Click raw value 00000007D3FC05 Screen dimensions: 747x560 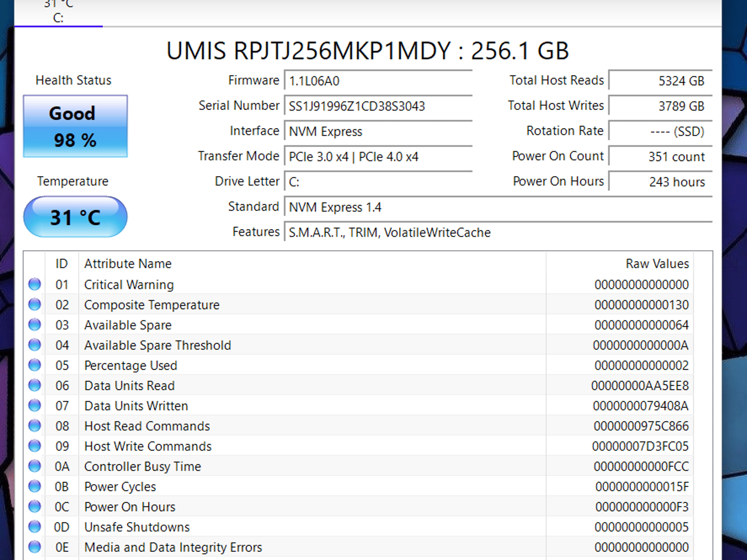640,446
